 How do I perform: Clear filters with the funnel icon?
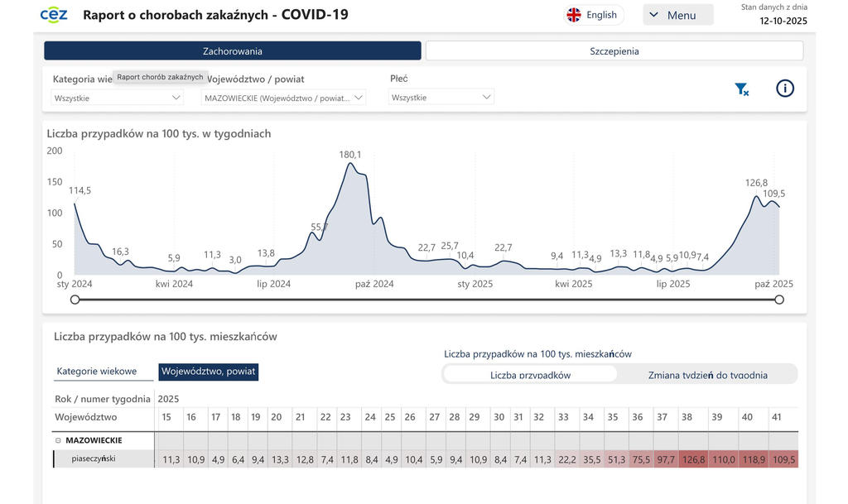741,89
